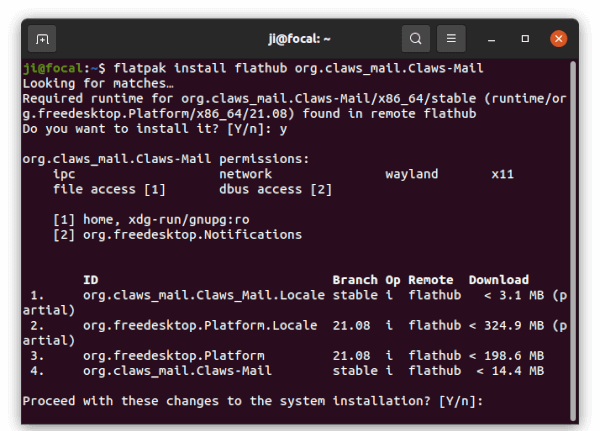This screenshot has height=431, width=600.
Task: Open the hamburger menu
Action: coord(451,39)
